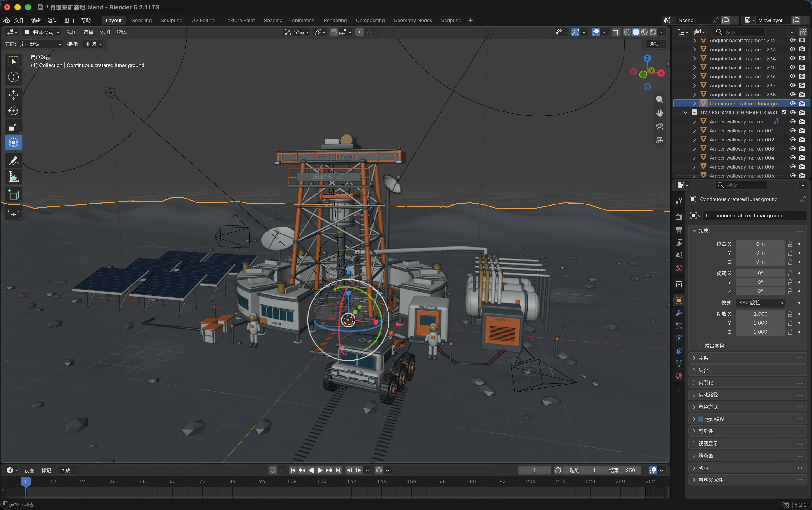Hide Amber walkway marker.003 with eye icon

pos(792,149)
